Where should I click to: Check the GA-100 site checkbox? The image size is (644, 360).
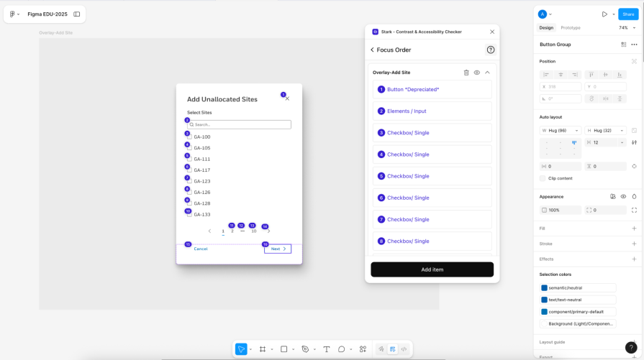pyautogui.click(x=189, y=137)
